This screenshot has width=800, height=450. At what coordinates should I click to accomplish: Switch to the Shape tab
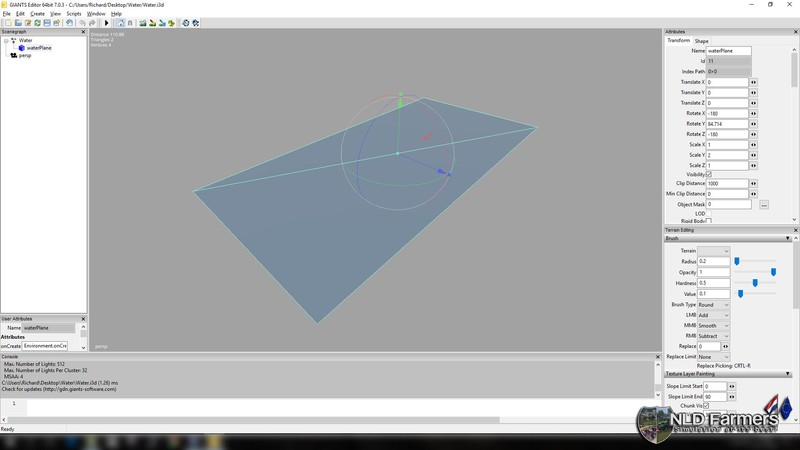click(x=702, y=41)
